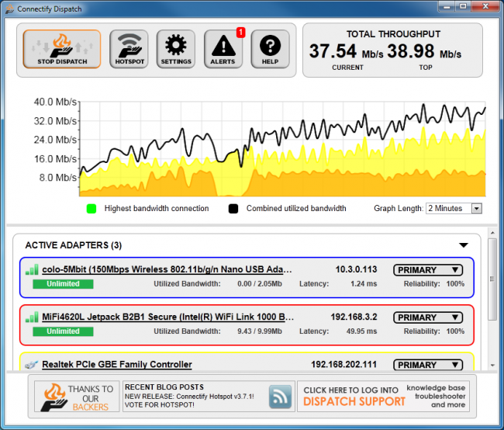Open the Connectify Hotspot v3.7.1 blog post
This screenshot has height=430, width=504.
[x=189, y=396]
